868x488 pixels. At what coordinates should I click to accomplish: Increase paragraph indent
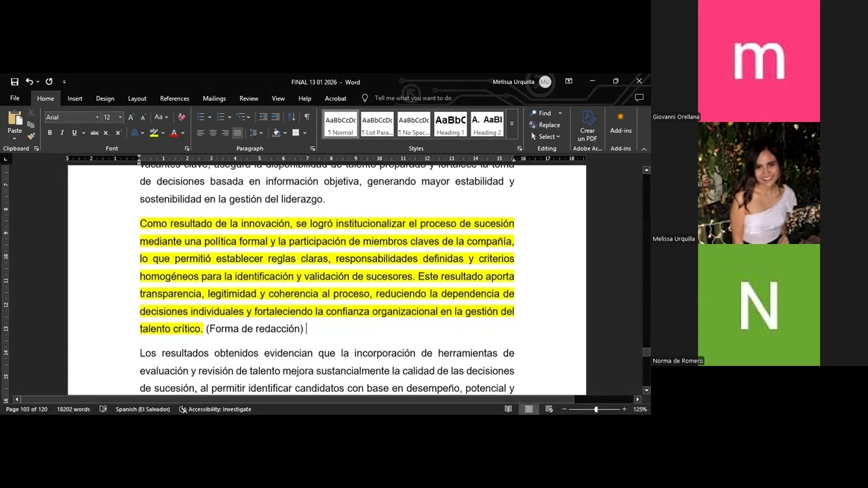point(276,117)
